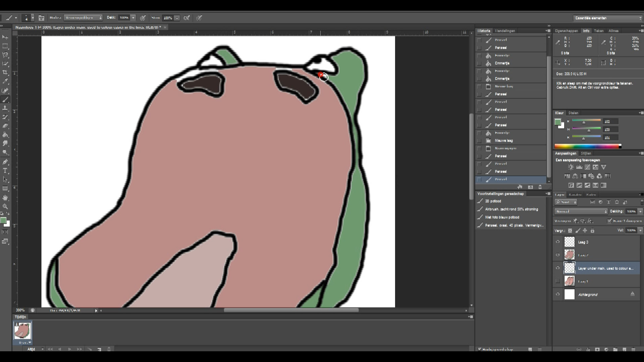Screen dimensions: 644x362
Task: Select the Brush tool in toolbar
Action: (x=5, y=100)
